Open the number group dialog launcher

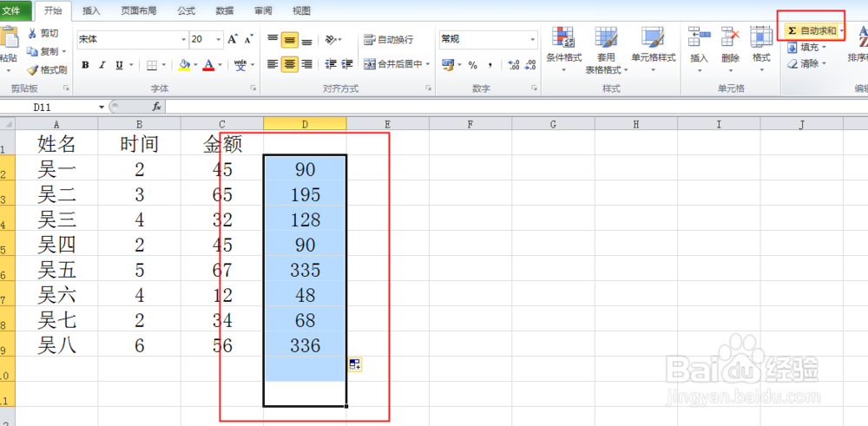pos(534,88)
